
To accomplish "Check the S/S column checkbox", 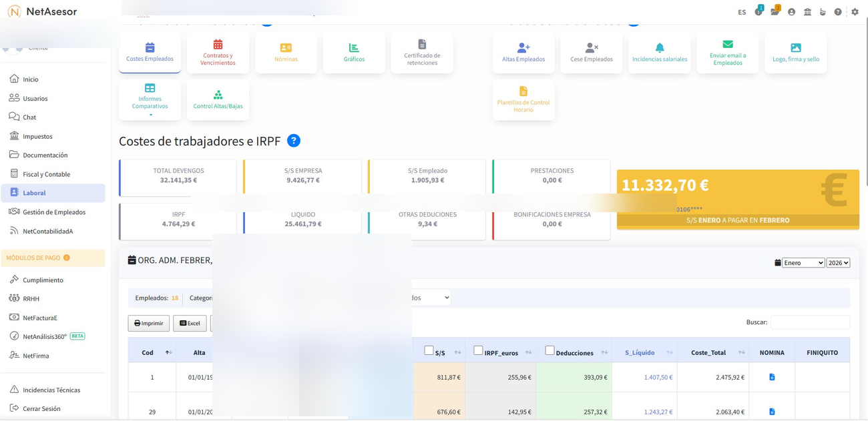I will click(x=429, y=350).
